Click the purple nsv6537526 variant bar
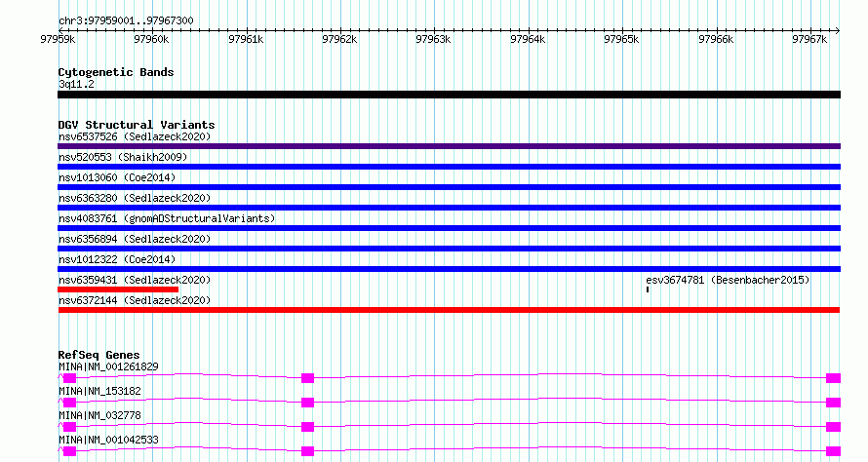Image resolution: width=868 pixels, height=462 pixels. 449,146
